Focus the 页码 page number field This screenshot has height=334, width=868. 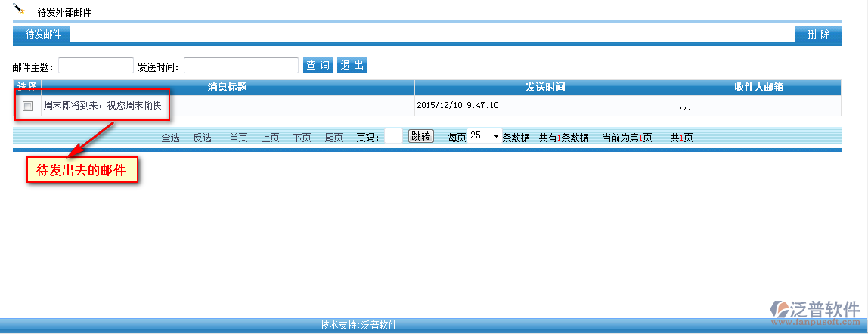[x=393, y=136]
